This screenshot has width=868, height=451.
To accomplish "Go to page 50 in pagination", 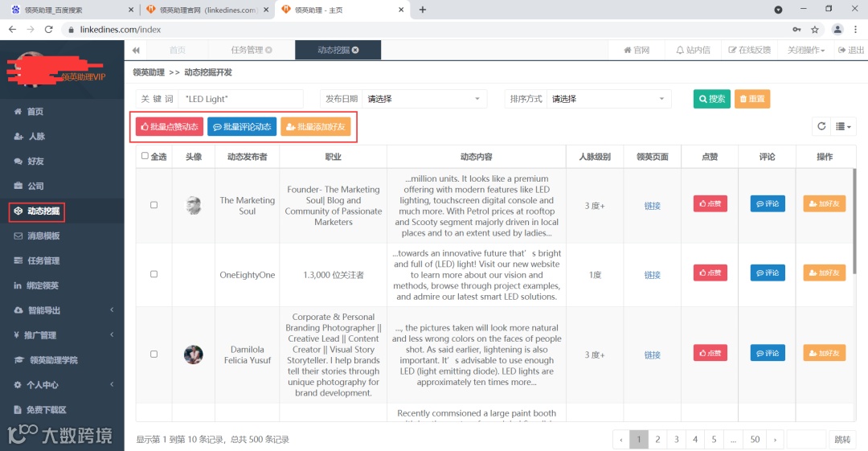I will click(755, 440).
